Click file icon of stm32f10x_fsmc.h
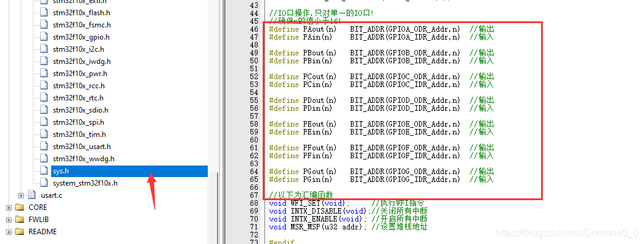This screenshot has height=244, width=644. tap(44, 24)
